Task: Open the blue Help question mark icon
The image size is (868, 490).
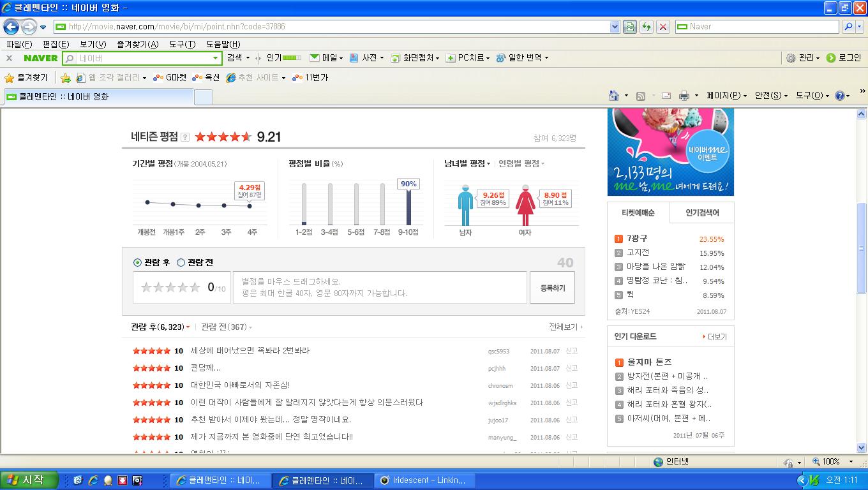Action: [840, 96]
